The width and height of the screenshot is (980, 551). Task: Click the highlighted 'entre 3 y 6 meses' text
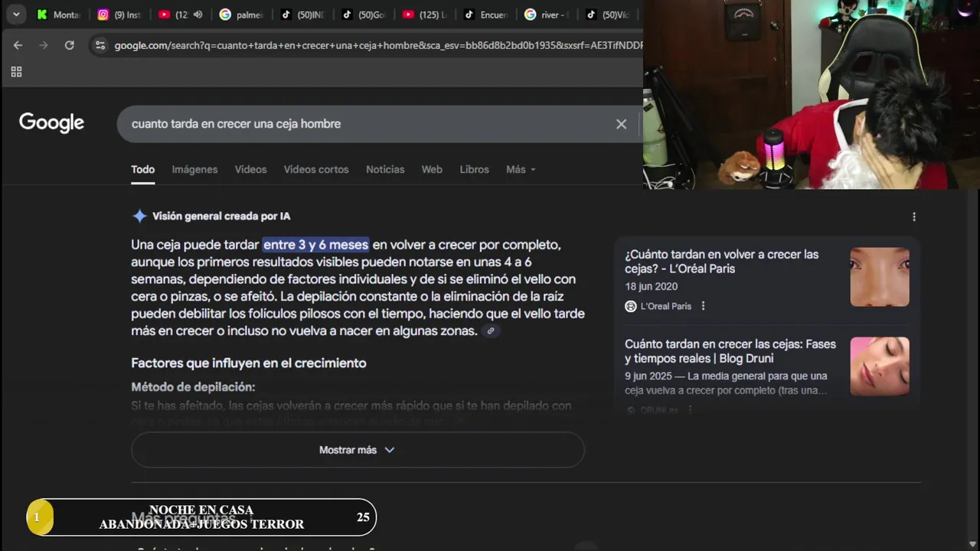(315, 245)
